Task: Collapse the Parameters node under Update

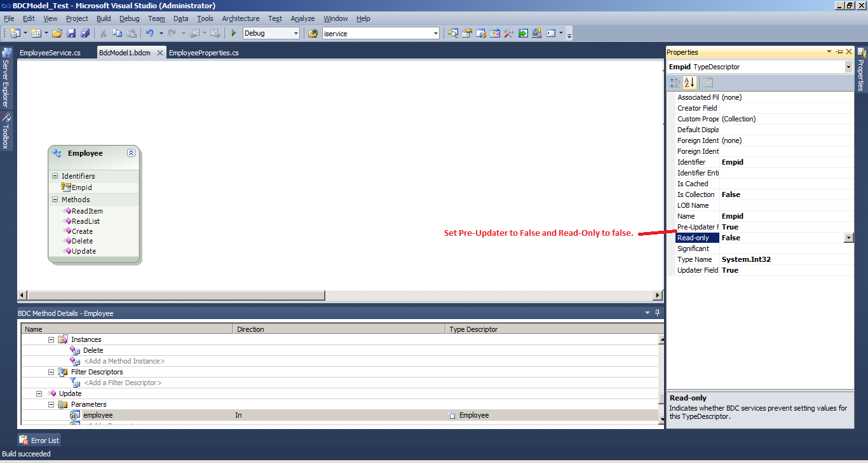Action: (x=51, y=404)
